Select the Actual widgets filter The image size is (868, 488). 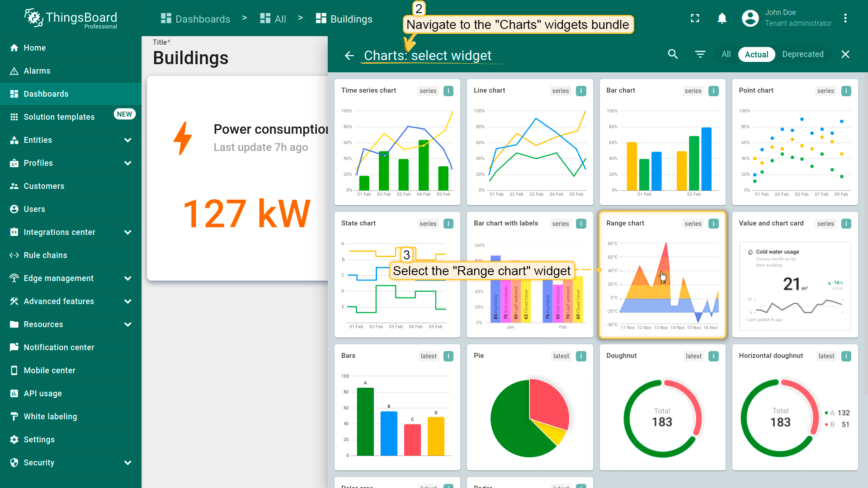(x=756, y=54)
